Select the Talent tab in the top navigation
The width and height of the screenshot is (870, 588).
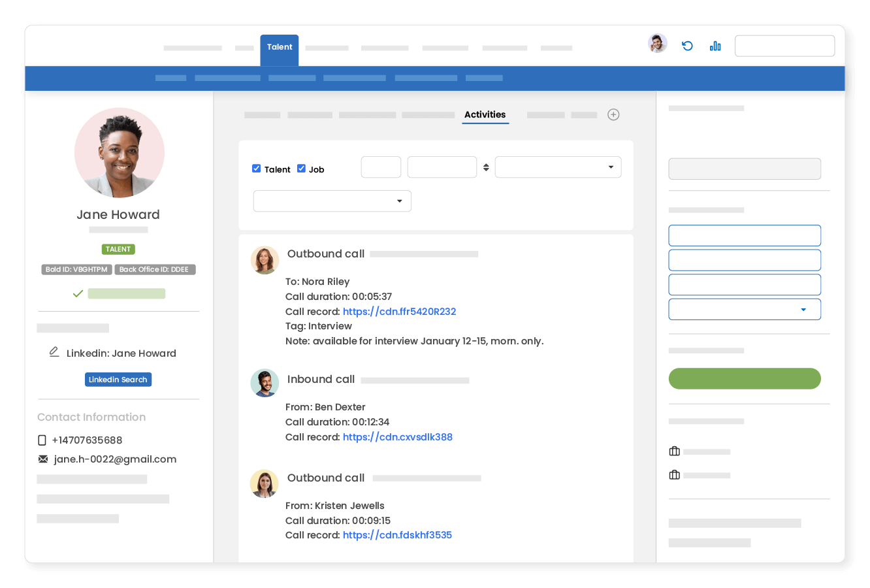(280, 47)
